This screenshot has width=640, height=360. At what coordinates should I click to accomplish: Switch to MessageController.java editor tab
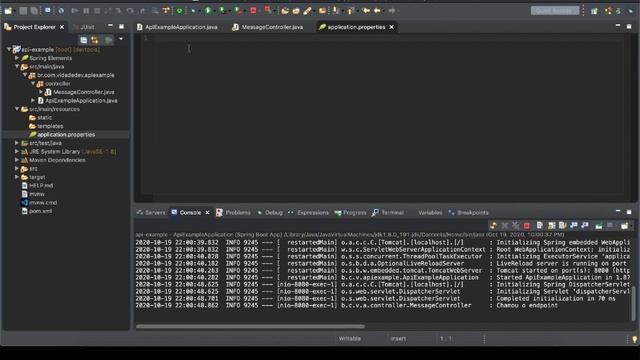[x=268, y=27]
